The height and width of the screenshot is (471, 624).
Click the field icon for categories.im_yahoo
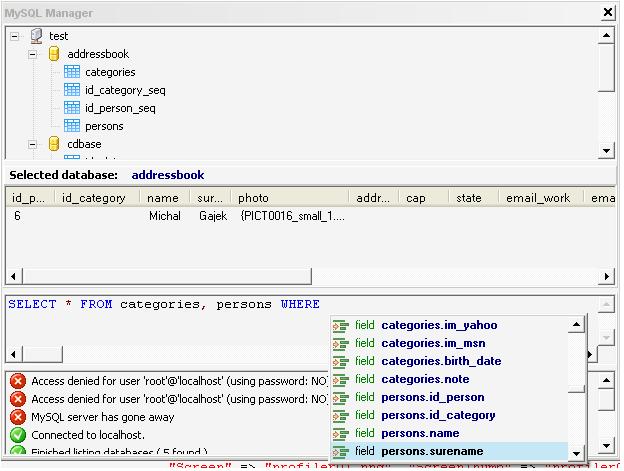(x=341, y=325)
